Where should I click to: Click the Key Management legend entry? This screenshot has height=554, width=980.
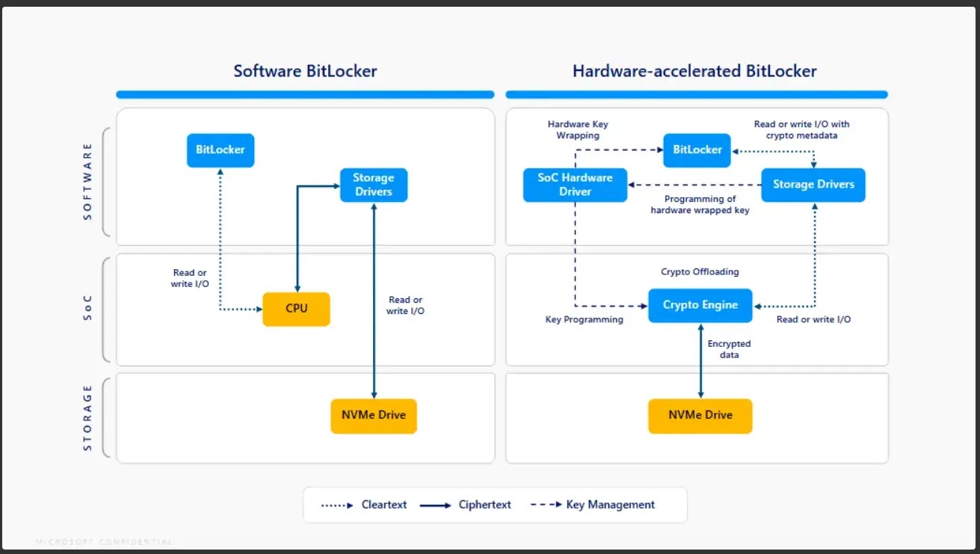tap(610, 505)
